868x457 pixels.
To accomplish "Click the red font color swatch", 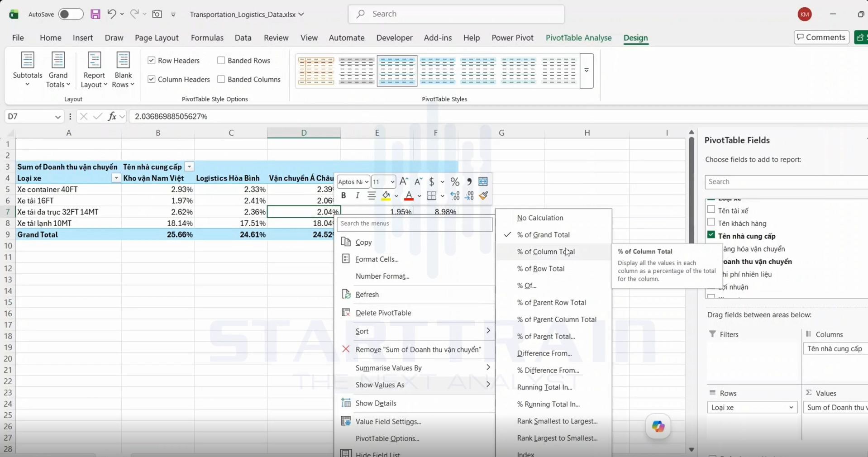I will click(x=409, y=196).
